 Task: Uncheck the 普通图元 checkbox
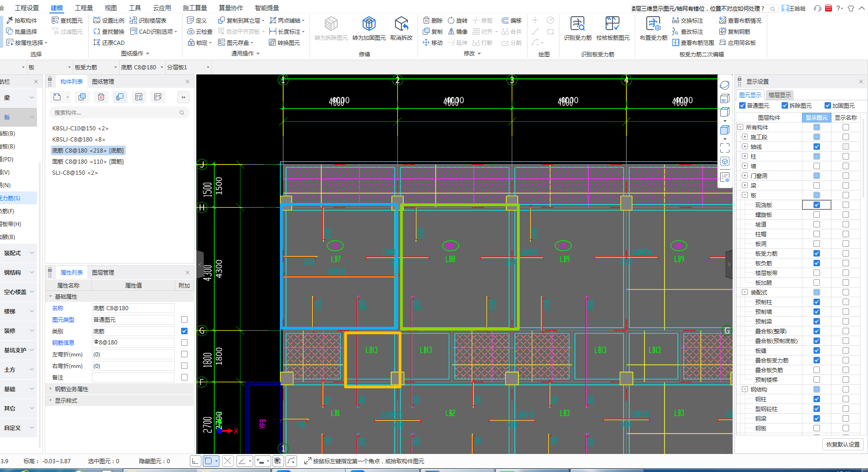[x=742, y=105]
